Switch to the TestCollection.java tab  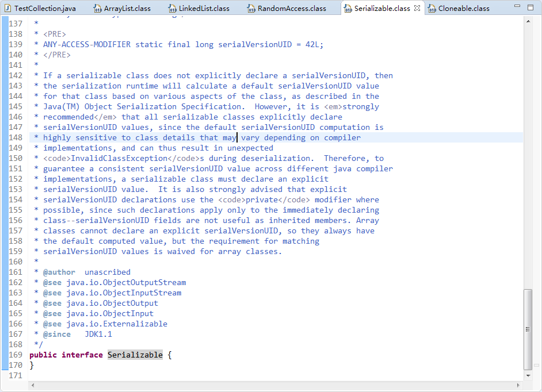(41, 8)
